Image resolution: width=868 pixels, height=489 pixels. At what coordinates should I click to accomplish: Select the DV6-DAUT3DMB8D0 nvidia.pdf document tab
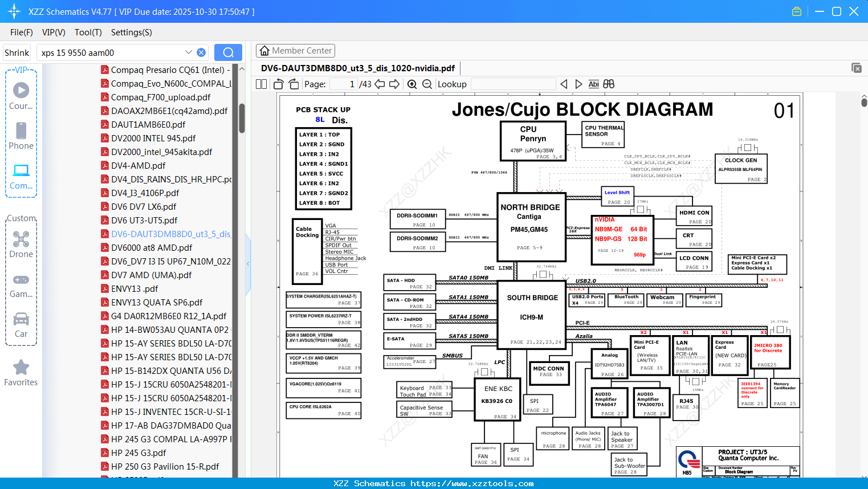coord(358,68)
